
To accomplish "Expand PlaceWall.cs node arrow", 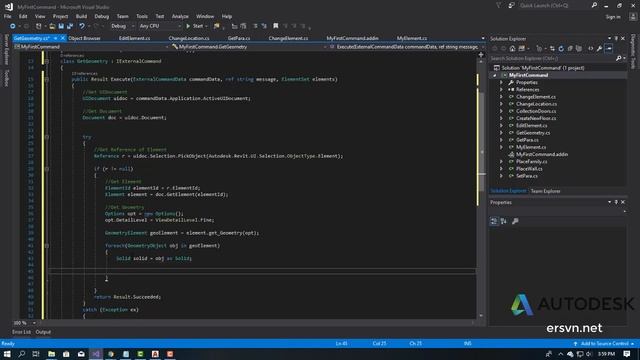I will click(x=502, y=169).
